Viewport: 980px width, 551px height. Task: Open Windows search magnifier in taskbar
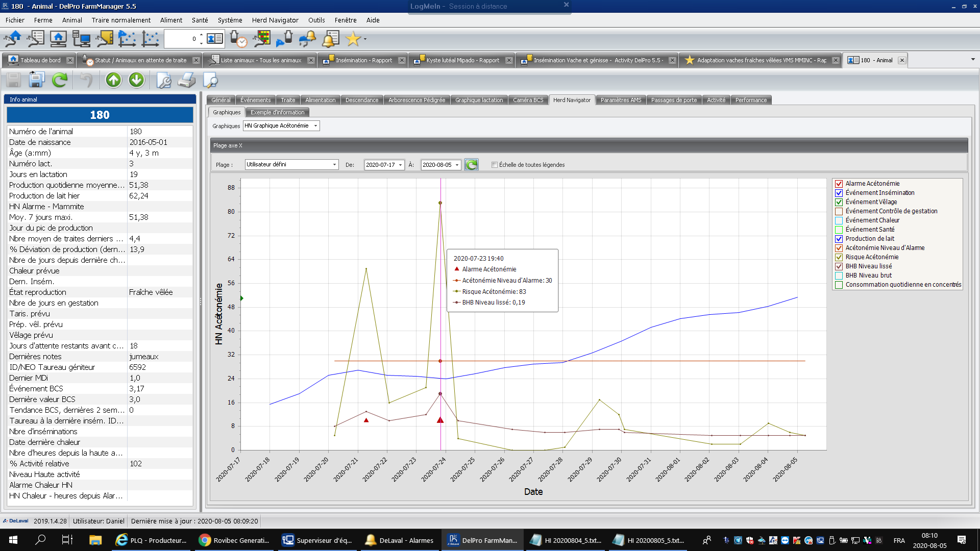40,540
